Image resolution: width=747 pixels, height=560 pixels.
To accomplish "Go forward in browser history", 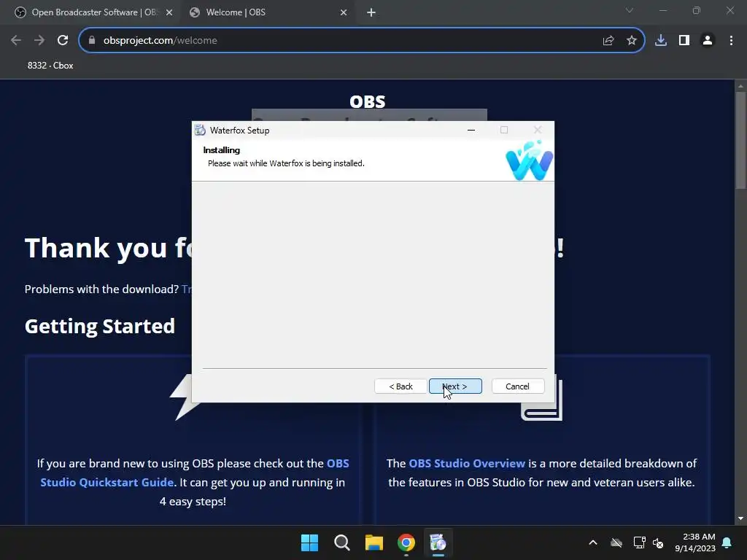I will pos(39,41).
